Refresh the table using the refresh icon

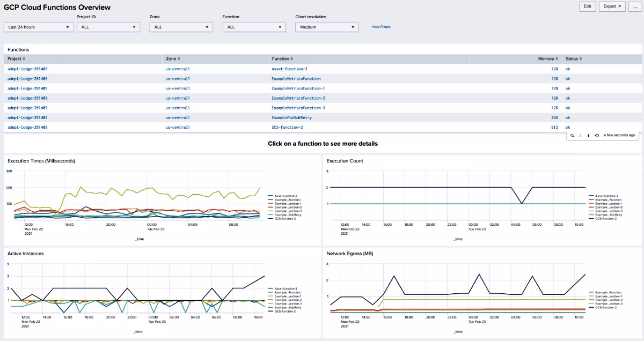coord(597,136)
